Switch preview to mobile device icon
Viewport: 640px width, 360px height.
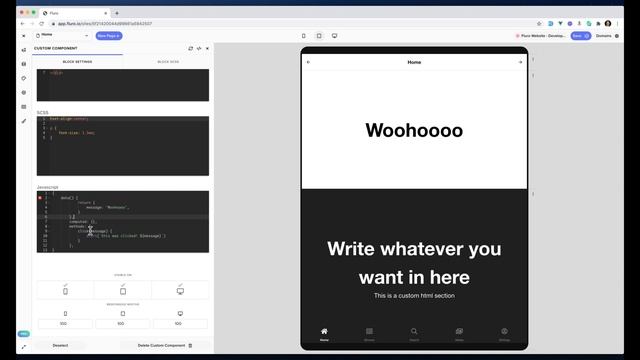tap(304, 36)
